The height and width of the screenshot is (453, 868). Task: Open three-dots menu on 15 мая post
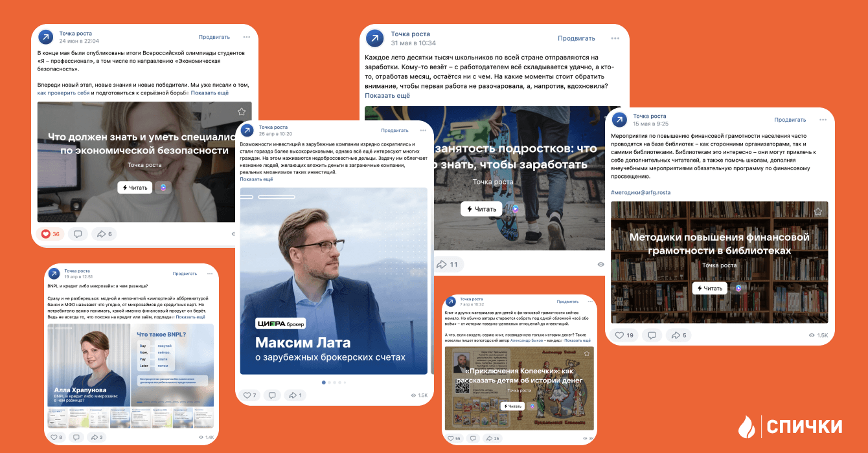click(x=823, y=119)
